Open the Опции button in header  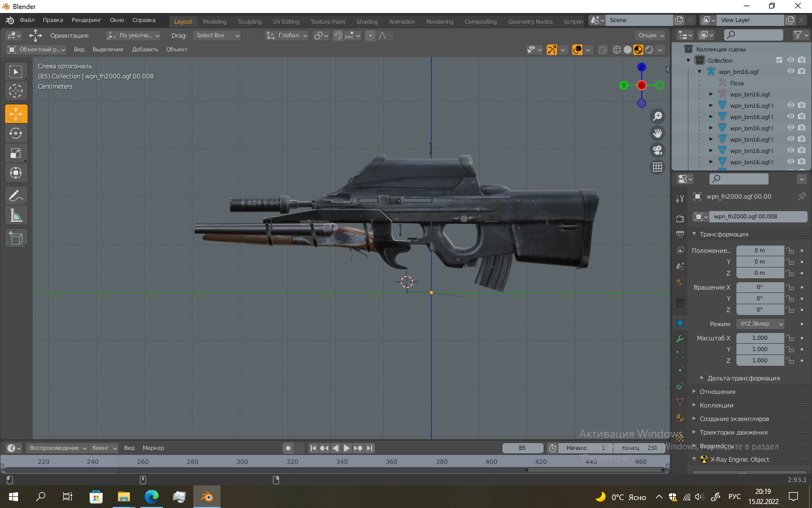tap(651, 36)
